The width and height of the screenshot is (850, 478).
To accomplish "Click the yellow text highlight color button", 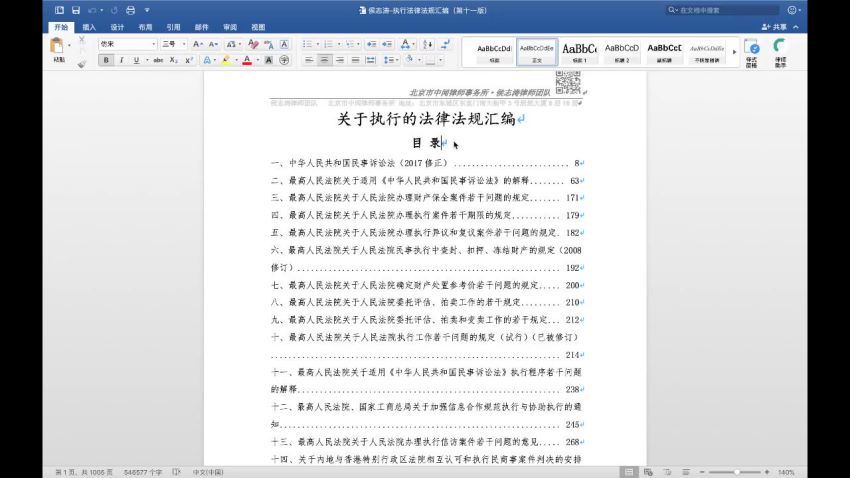I will point(227,60).
